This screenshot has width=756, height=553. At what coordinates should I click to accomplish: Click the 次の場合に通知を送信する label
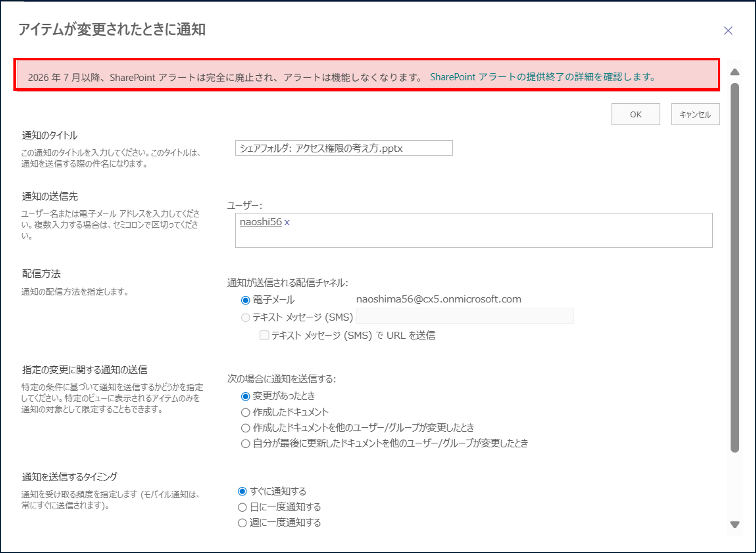[x=281, y=379]
